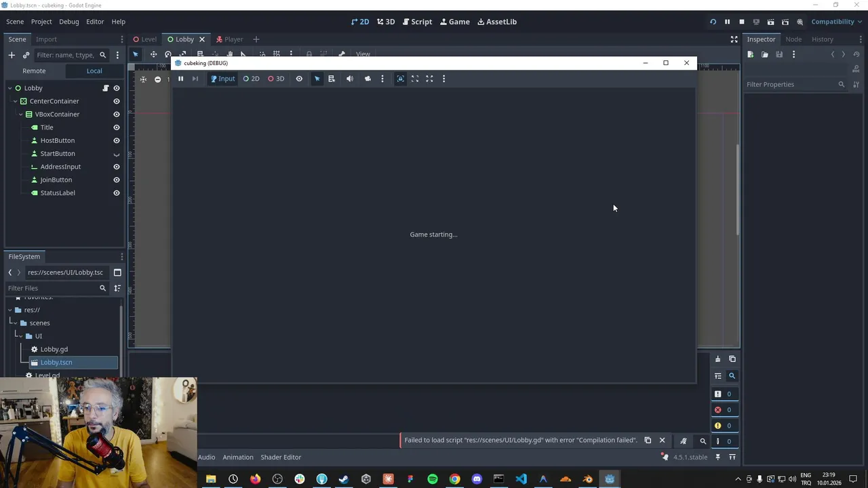Run the current scene from top toolbar
Image resolution: width=868 pixels, height=488 pixels.
(770, 22)
